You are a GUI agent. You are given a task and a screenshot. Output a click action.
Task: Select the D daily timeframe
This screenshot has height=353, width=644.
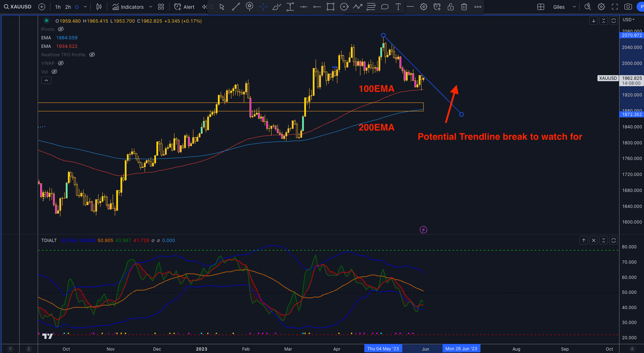click(77, 7)
